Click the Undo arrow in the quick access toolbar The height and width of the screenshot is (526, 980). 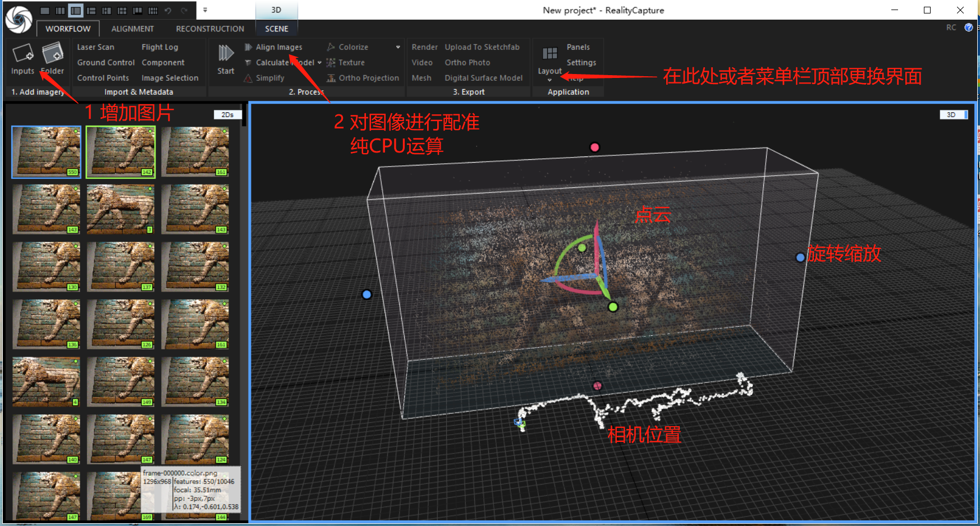(x=168, y=10)
